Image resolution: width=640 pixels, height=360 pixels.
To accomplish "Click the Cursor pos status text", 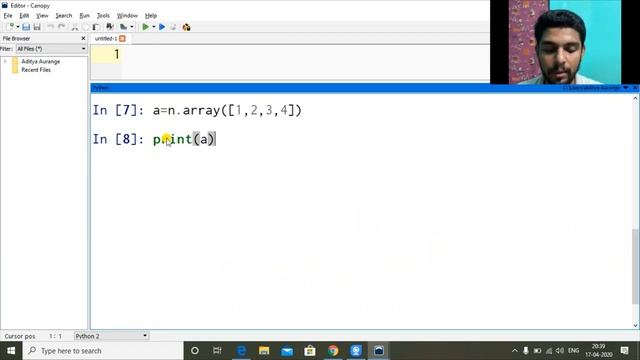I will tap(20, 336).
